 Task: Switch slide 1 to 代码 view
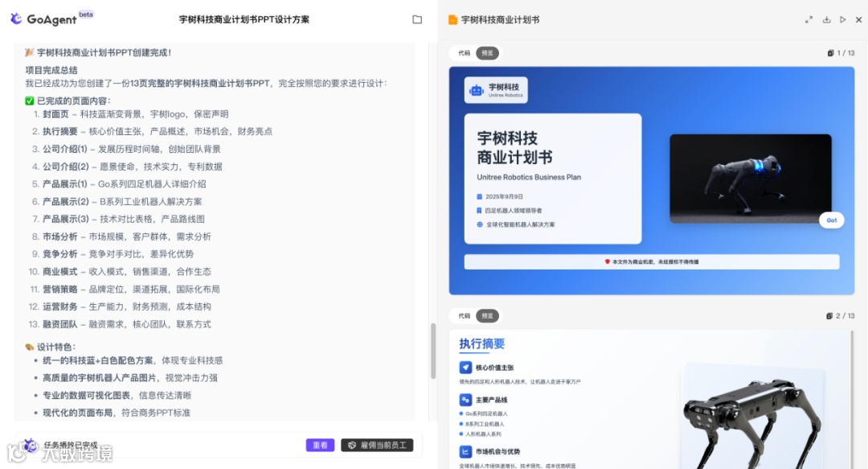[x=464, y=53]
